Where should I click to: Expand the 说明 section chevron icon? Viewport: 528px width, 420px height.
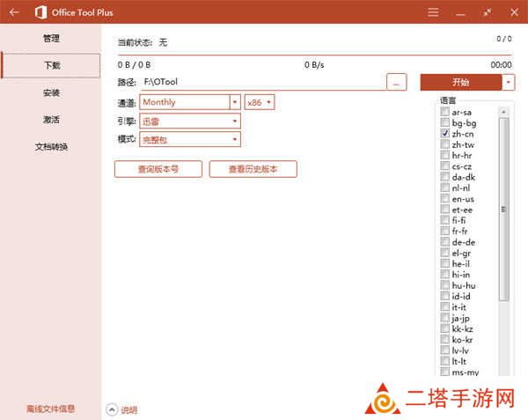pyautogui.click(x=112, y=409)
